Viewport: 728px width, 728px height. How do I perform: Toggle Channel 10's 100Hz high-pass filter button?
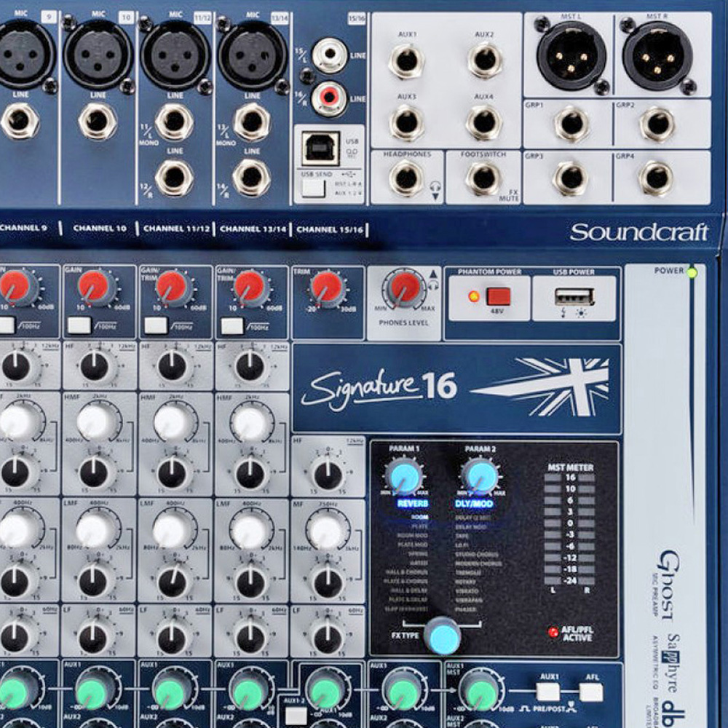coord(79,325)
